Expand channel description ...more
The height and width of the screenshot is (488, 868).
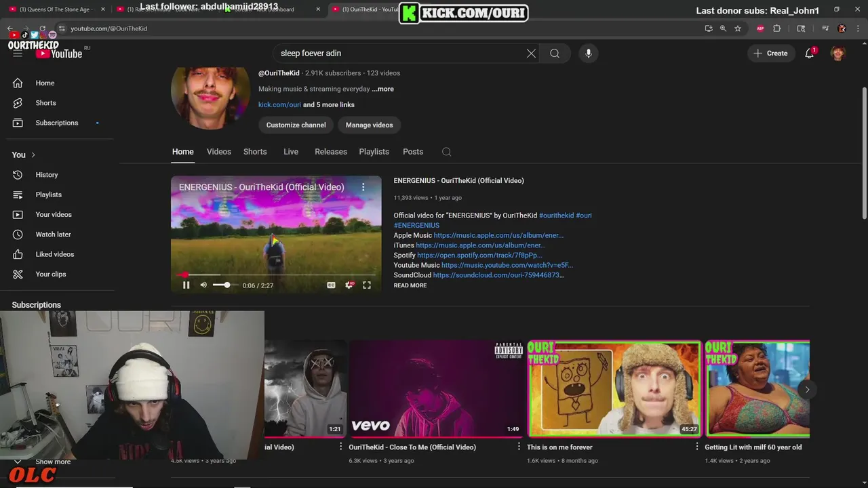382,89
